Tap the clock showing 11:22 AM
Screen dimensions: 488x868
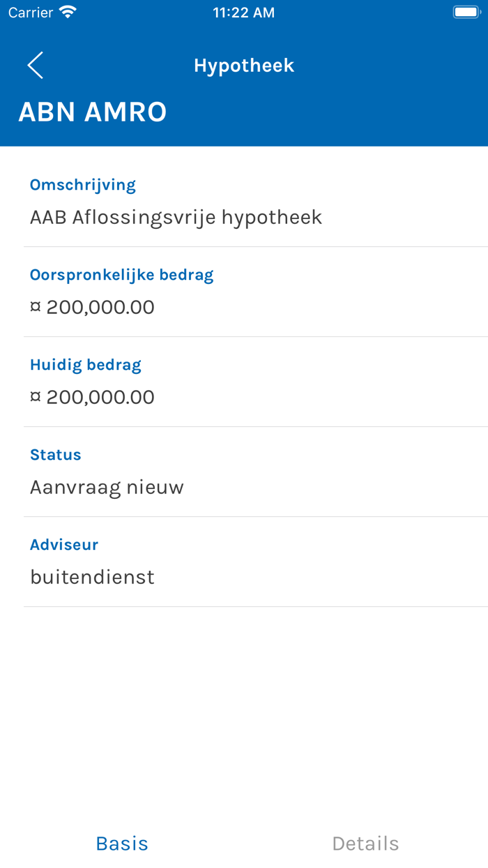(x=243, y=12)
